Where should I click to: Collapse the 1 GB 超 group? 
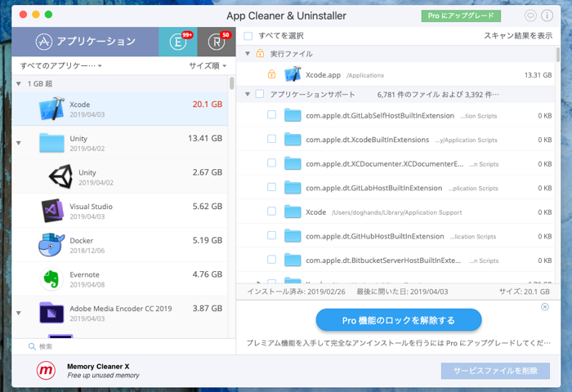click(19, 84)
